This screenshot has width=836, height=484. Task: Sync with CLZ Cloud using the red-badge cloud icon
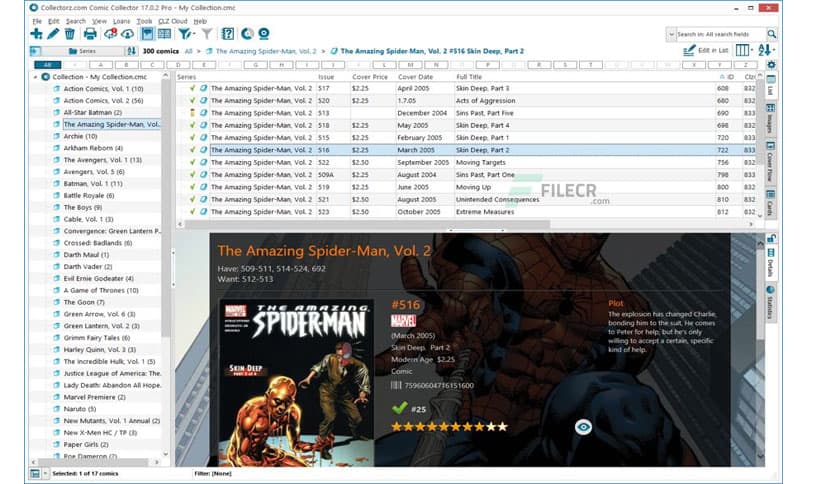(110, 34)
